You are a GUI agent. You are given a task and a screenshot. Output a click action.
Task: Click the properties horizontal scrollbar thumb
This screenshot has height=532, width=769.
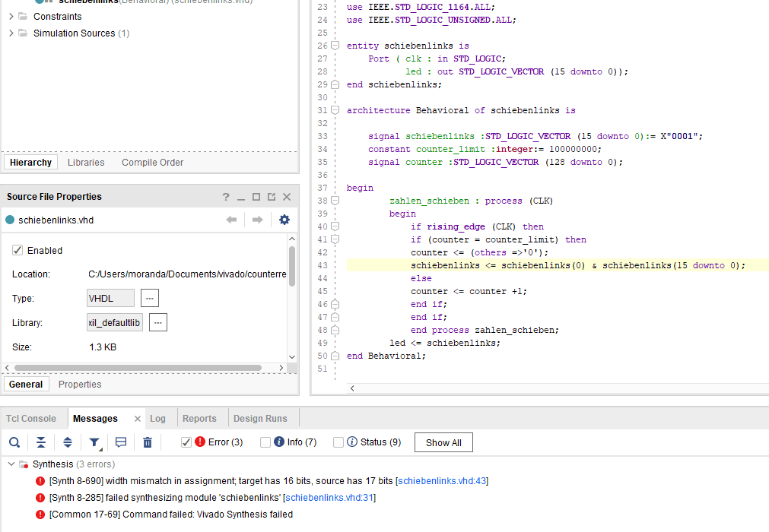coord(138,368)
